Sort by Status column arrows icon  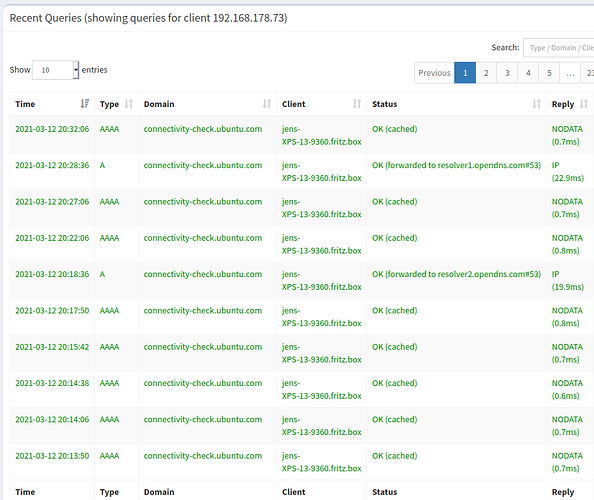point(536,104)
